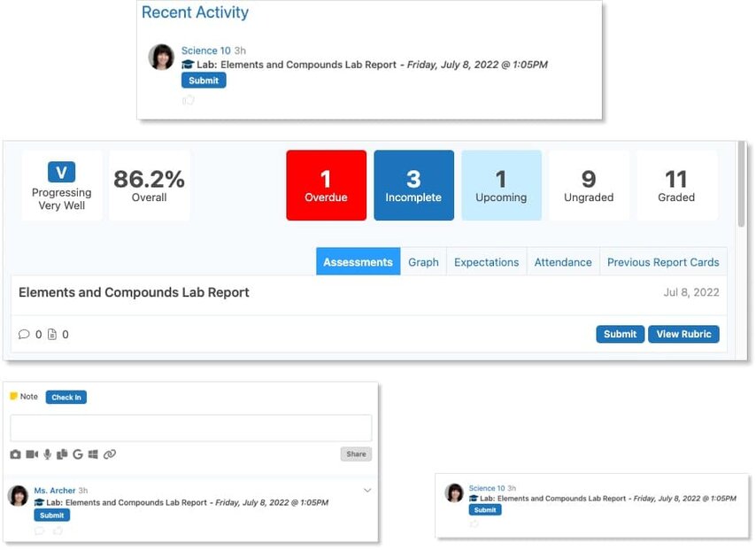Select the Incomplete assessments tile
Screen dimensions: 756x550
[413, 185]
